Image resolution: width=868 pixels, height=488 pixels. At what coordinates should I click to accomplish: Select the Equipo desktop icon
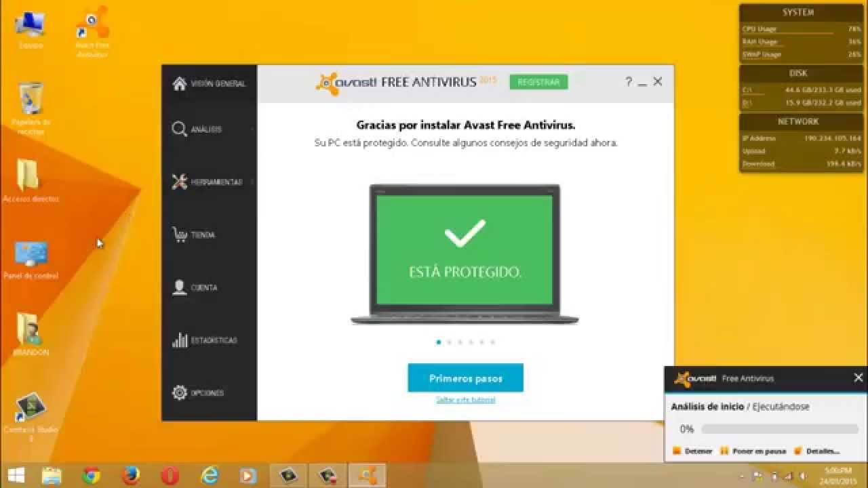point(31,30)
